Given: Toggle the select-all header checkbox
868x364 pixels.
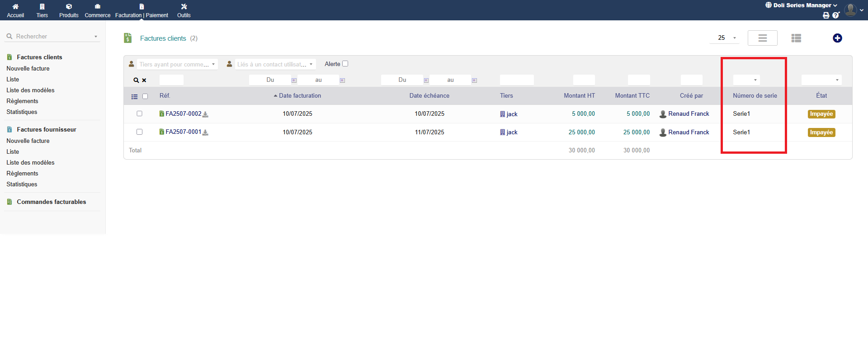Looking at the screenshot, I should point(145,96).
